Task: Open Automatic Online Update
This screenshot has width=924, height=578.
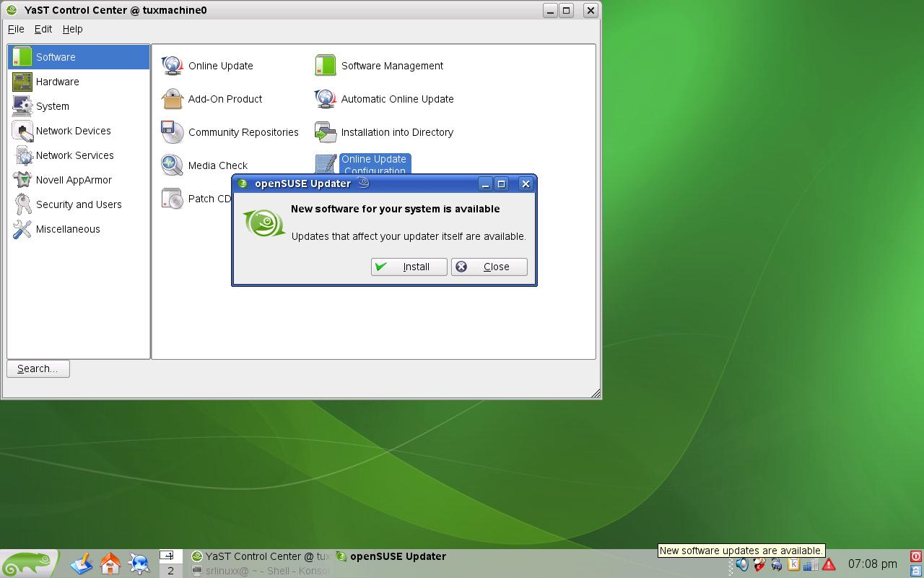Action: (x=384, y=99)
